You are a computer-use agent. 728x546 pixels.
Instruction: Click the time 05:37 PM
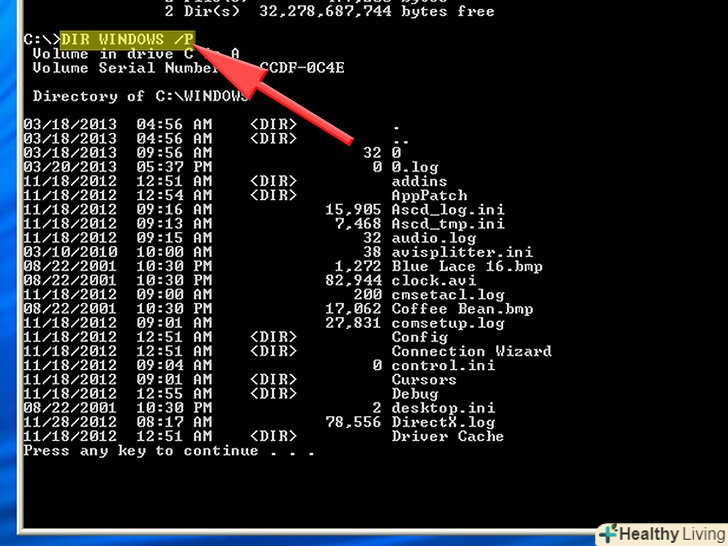point(174,167)
